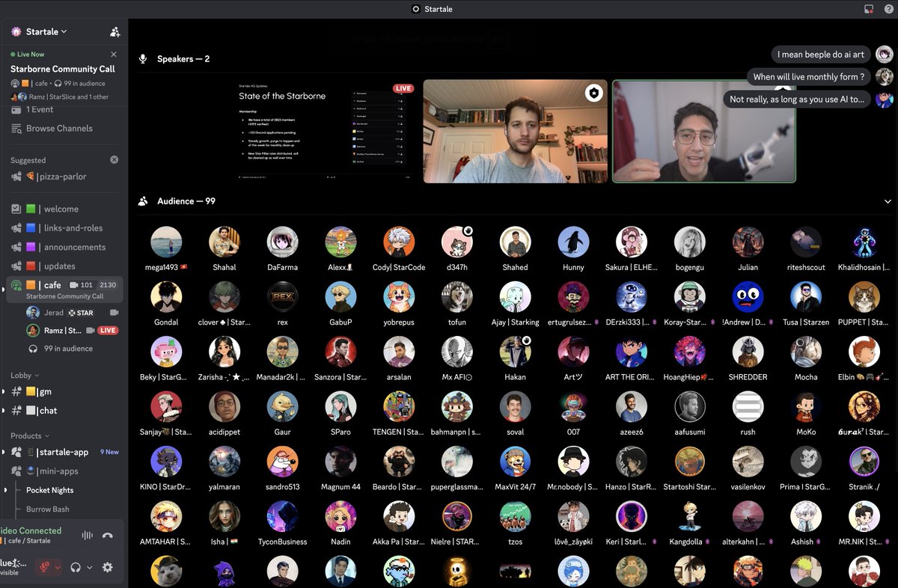Select the cafe stage channel
898x588 pixels.
64,290
